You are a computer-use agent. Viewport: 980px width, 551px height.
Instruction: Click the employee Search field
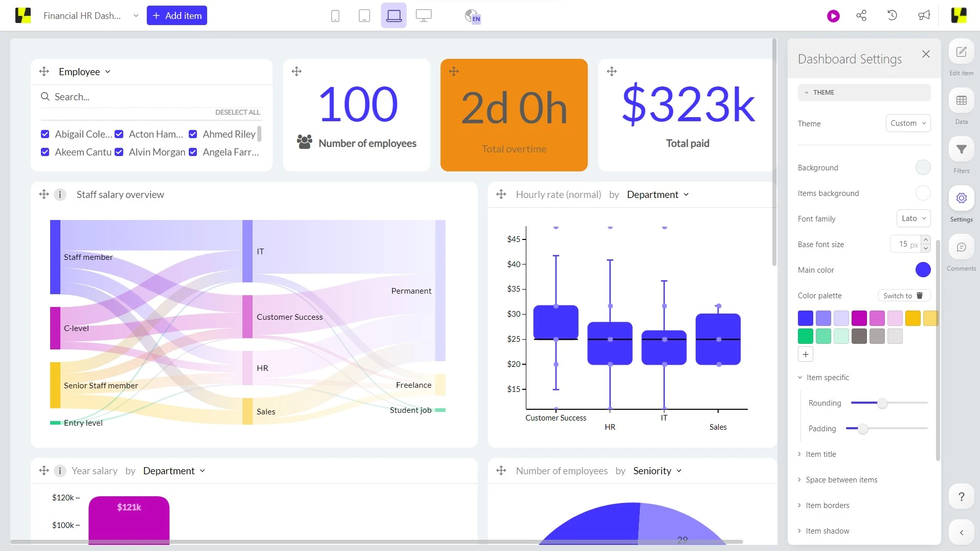[x=151, y=97]
